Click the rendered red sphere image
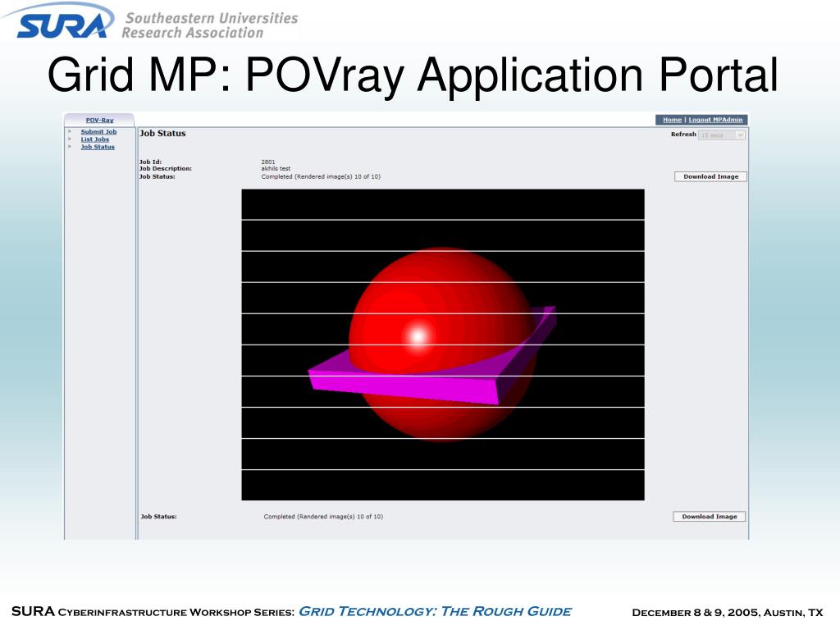This screenshot has width=840, height=630. (x=443, y=345)
